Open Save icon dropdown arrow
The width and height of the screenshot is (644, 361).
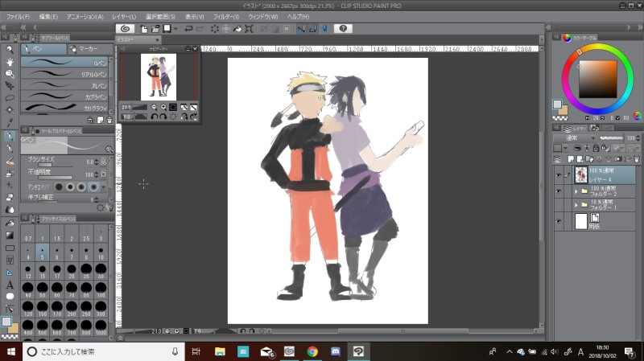click(175, 29)
